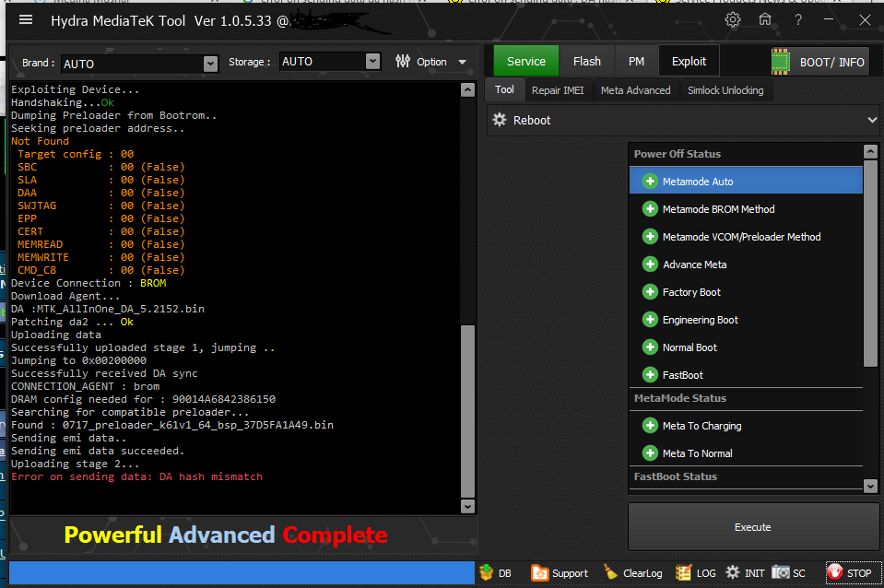Click up arrow of reboot list scrollbar
Viewport: 884px width, 588px height.
click(x=870, y=151)
